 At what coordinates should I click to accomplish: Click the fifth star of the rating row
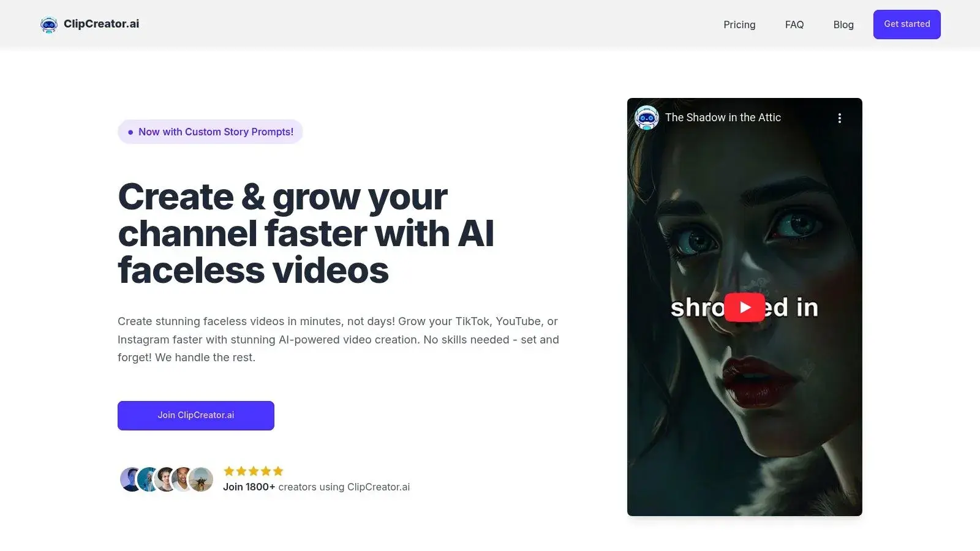277,471
